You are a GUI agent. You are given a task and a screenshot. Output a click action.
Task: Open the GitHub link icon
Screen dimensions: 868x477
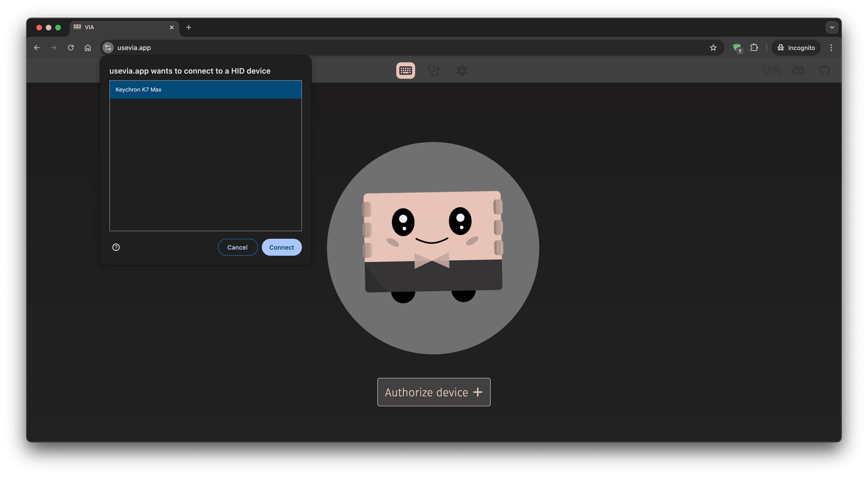coord(825,71)
